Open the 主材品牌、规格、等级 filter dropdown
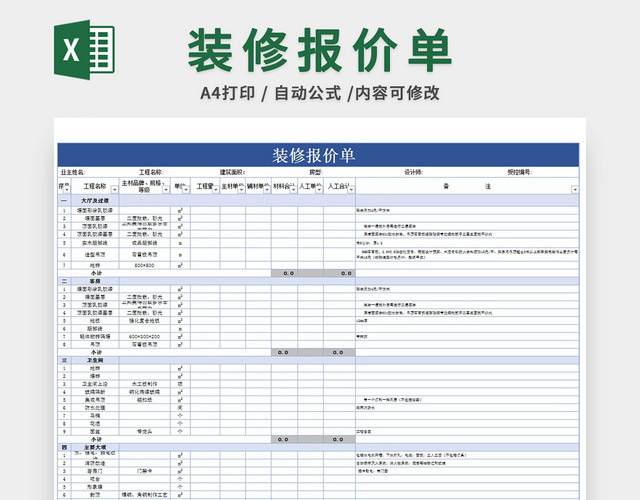 [x=166, y=190]
